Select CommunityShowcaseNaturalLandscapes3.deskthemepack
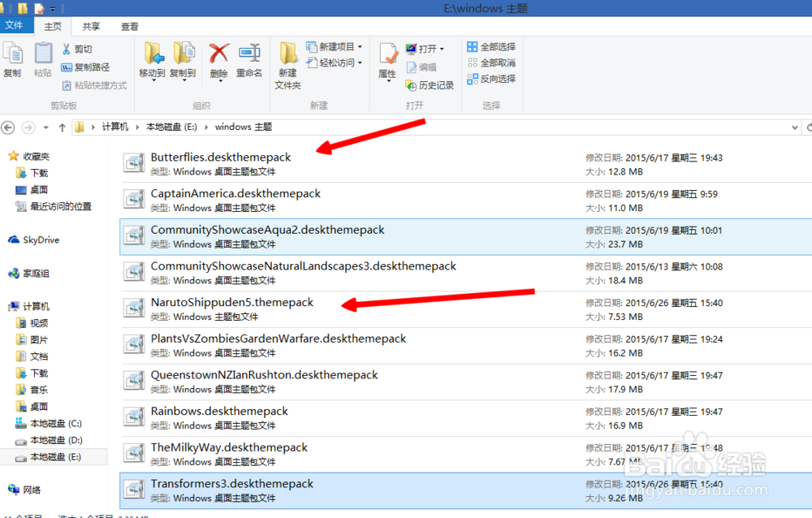The height and width of the screenshot is (518, 812). [x=465, y=273]
